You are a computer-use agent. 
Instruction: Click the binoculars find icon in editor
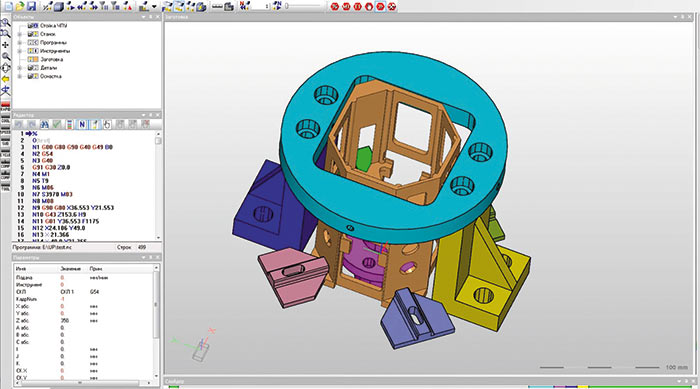pyautogui.click(x=44, y=125)
